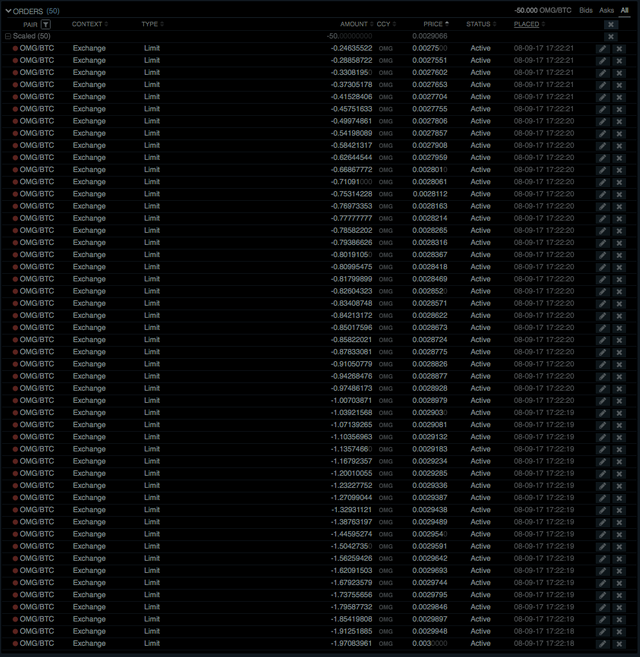This screenshot has height=657, width=640.
Task: Cancel the order priced 0.0028010
Action: click(x=619, y=171)
